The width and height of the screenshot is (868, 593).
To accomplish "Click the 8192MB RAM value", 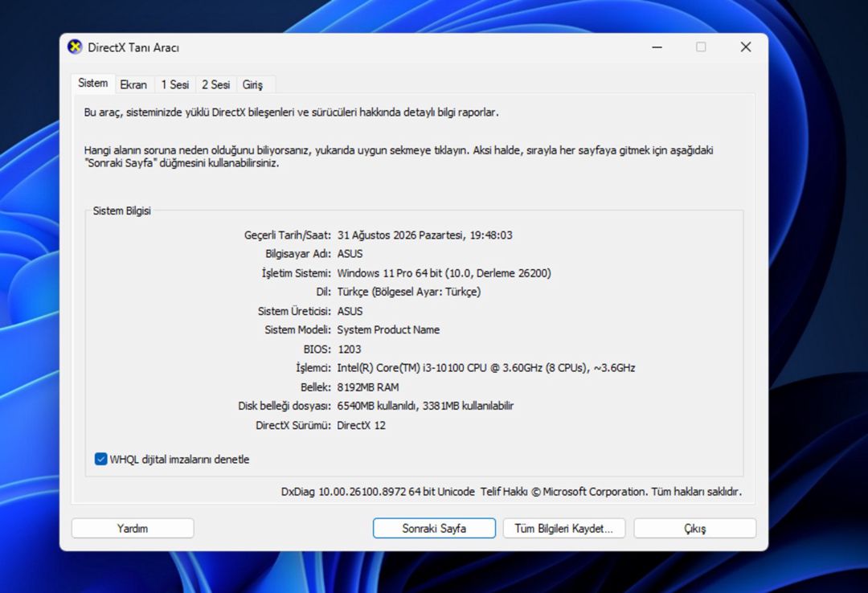I will (367, 387).
